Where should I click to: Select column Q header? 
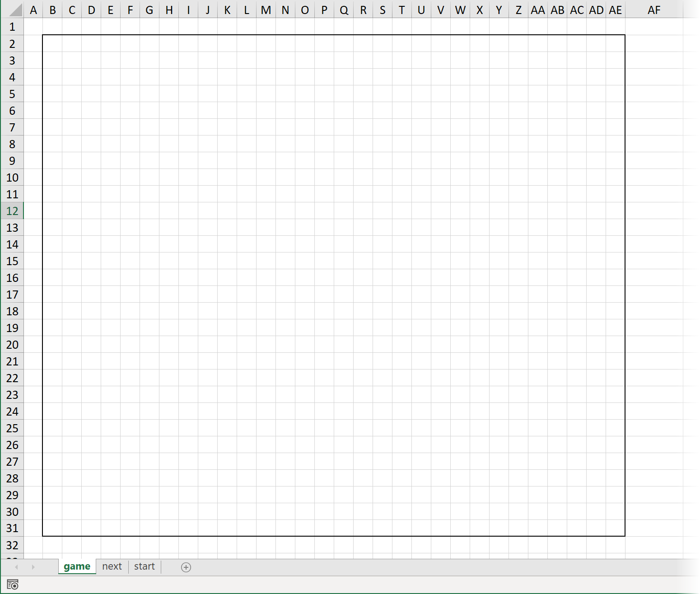[344, 10]
